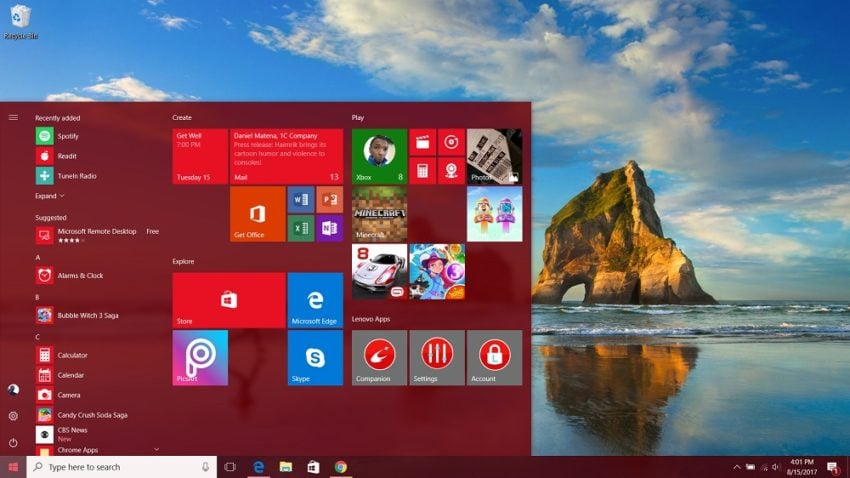Open the Action Center notifications
The height and width of the screenshot is (478, 850).
coord(833,467)
